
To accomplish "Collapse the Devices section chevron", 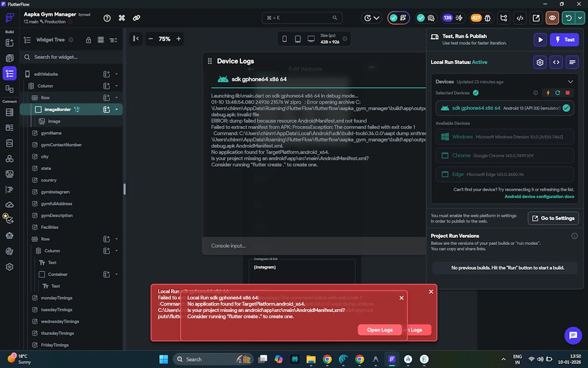I will [570, 82].
